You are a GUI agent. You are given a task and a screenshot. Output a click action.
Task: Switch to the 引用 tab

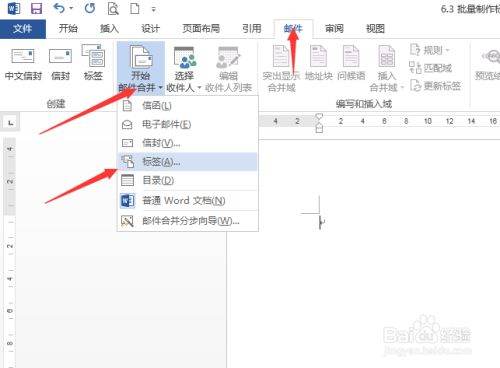pyautogui.click(x=252, y=29)
